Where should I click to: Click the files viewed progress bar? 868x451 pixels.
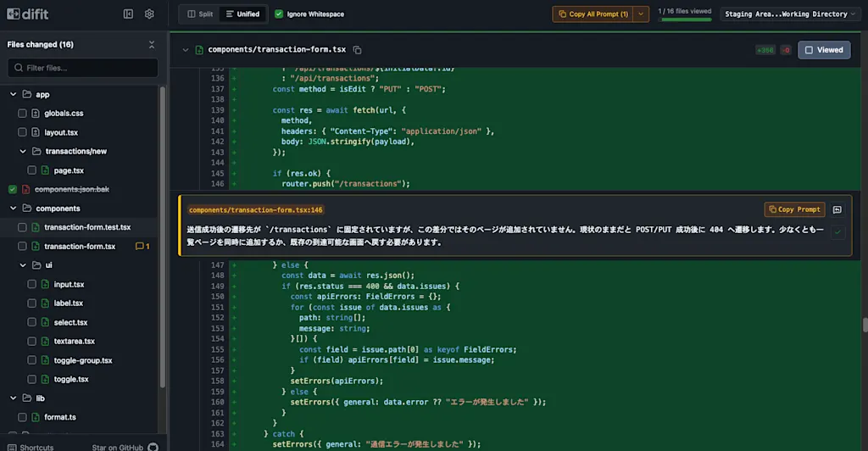(x=685, y=19)
